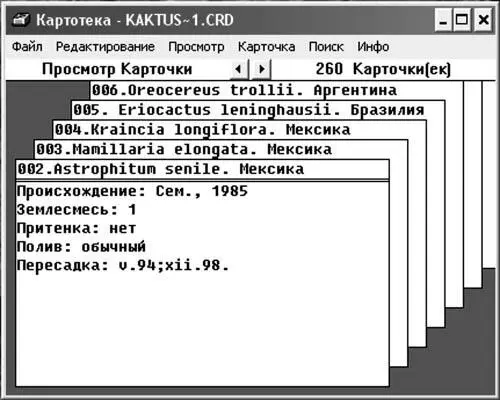Click the title bar text Картотека - KAKTUS~1.CRD

(135, 20)
